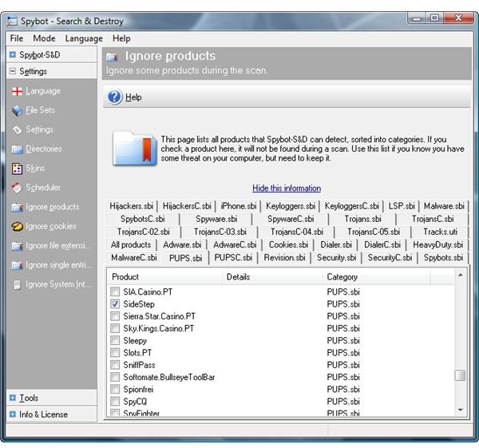Check the Sierra.Star.Casino.PT checkbox
Image resolution: width=479 pixels, height=448 pixels.
pos(115,316)
